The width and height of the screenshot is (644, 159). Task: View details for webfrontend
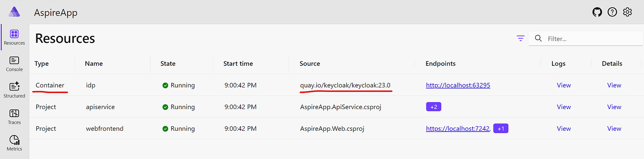click(x=614, y=129)
